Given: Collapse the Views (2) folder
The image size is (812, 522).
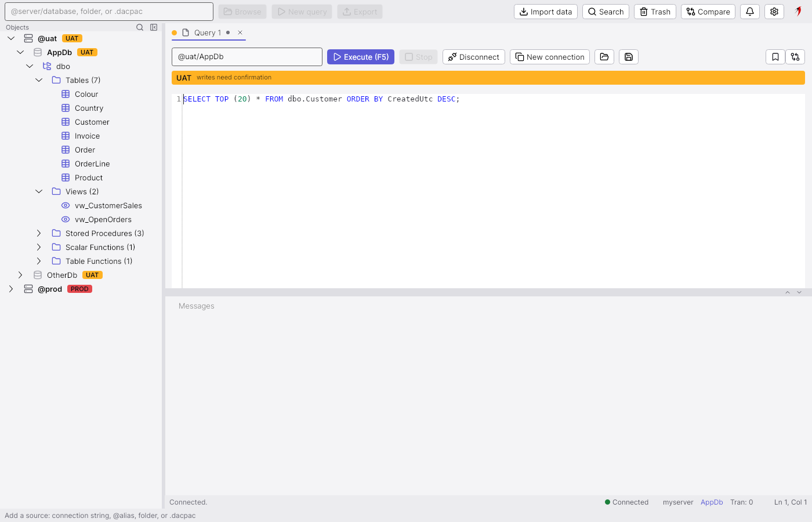Looking at the screenshot, I should coord(39,191).
